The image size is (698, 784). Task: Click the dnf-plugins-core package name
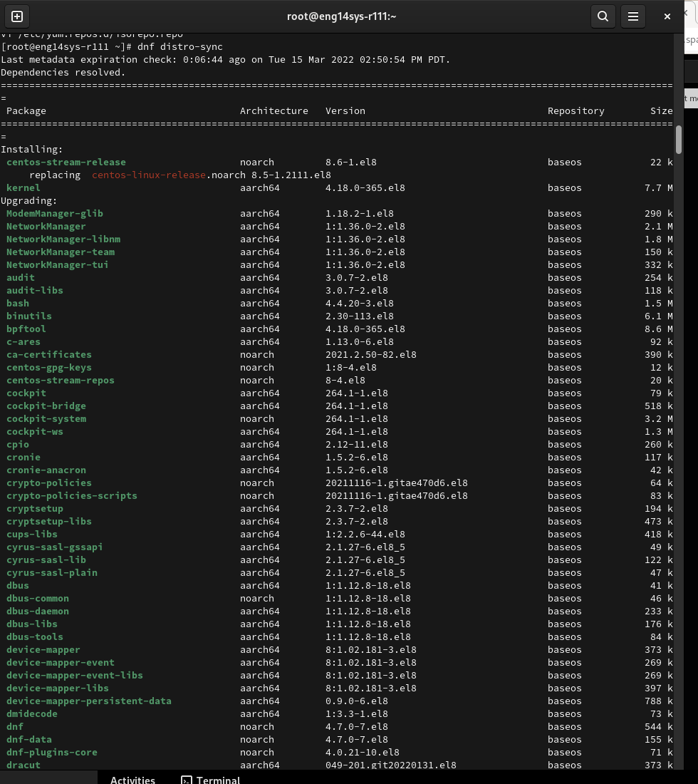click(51, 753)
